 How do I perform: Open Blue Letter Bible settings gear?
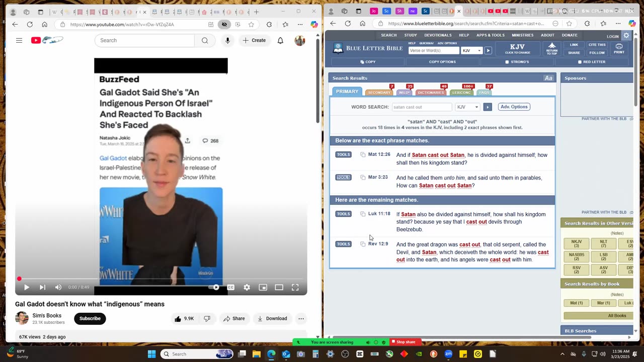pos(626,36)
